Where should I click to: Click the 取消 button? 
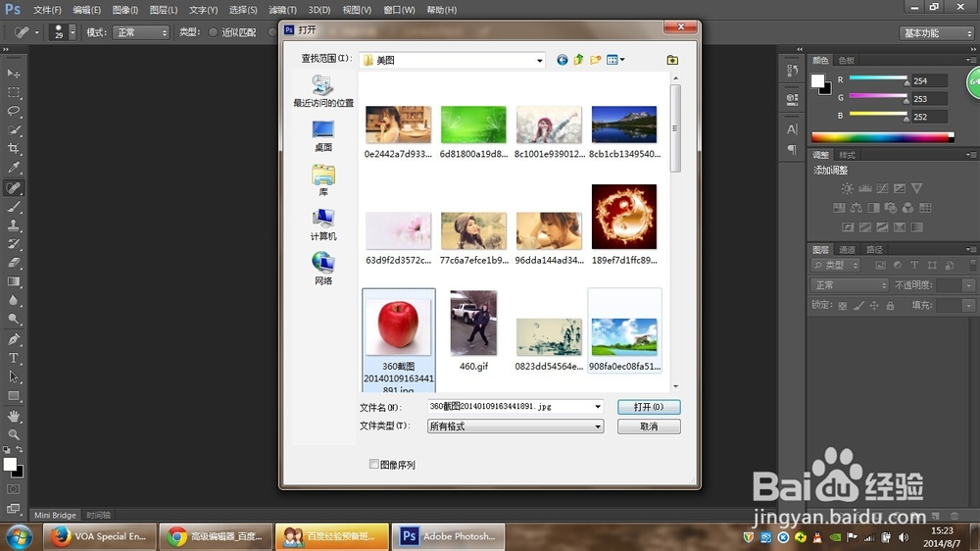(x=649, y=426)
